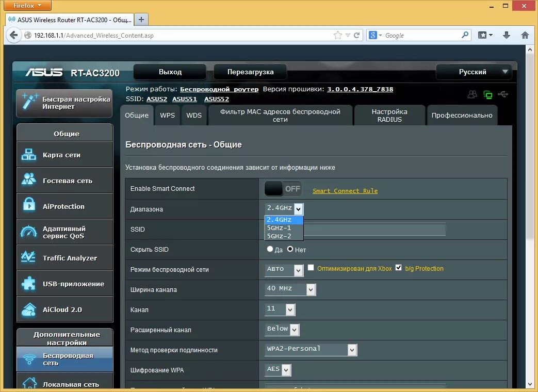Uncheck b/g Protection checkbox
The width and height of the screenshot is (538, 392).
(x=398, y=268)
